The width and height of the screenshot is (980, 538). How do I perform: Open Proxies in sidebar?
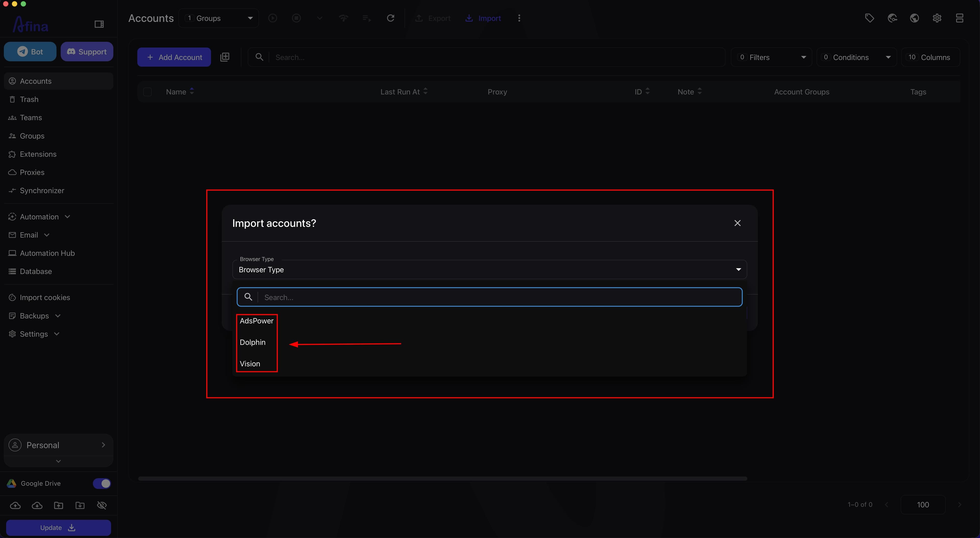click(59, 172)
